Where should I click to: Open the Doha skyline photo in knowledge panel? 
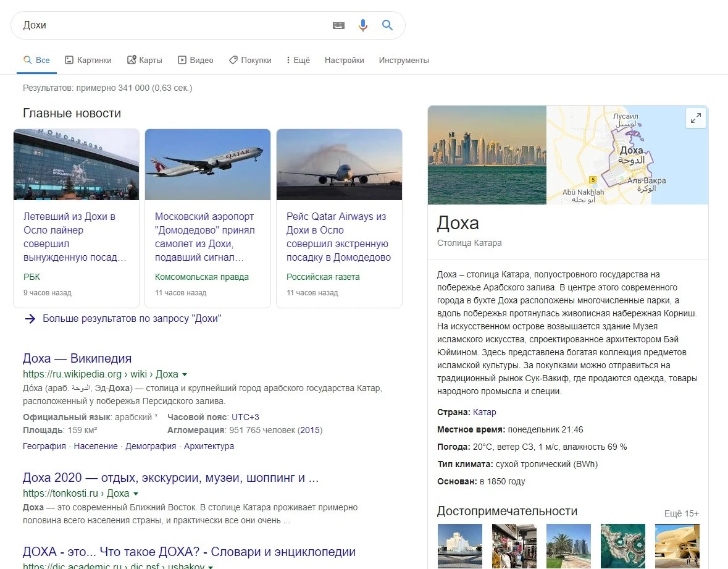487,155
